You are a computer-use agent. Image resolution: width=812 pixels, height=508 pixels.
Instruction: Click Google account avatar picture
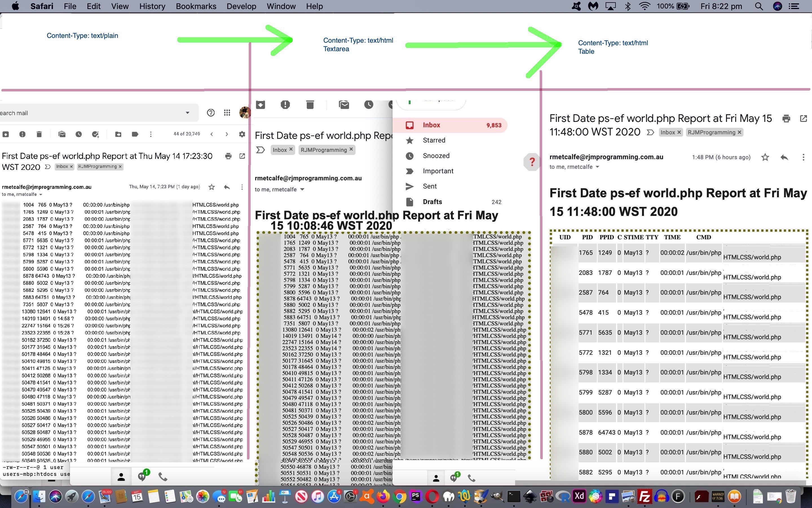pyautogui.click(x=245, y=113)
